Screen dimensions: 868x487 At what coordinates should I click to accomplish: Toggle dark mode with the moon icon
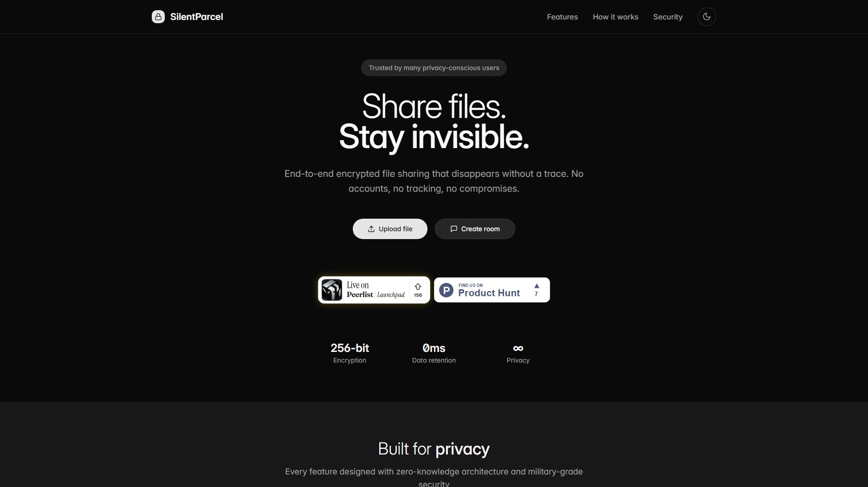[x=706, y=17]
